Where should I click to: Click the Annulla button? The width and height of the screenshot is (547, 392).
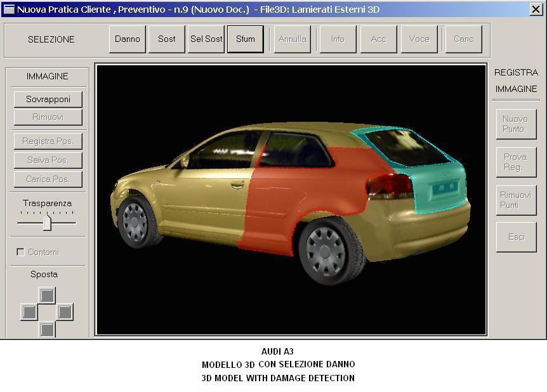click(x=293, y=39)
